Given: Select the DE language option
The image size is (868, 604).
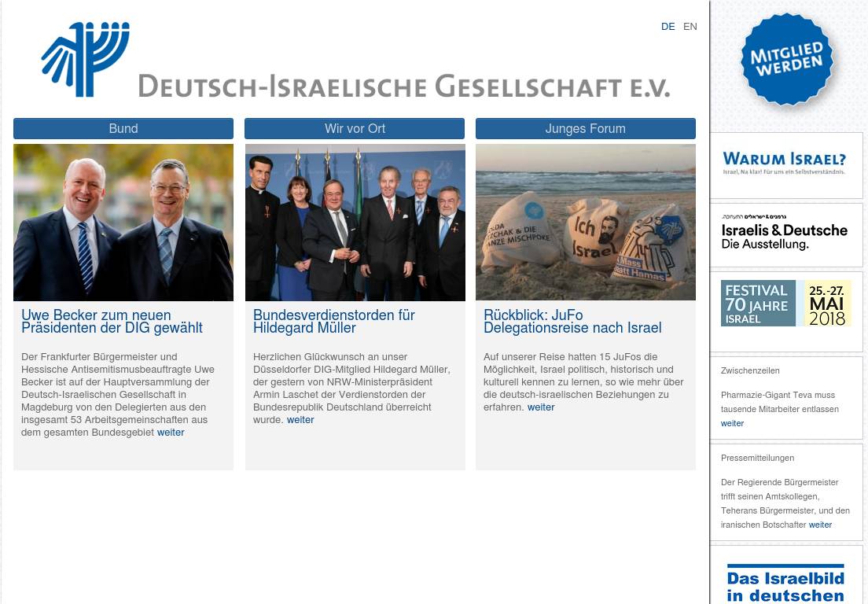Looking at the screenshot, I should pyautogui.click(x=668, y=27).
